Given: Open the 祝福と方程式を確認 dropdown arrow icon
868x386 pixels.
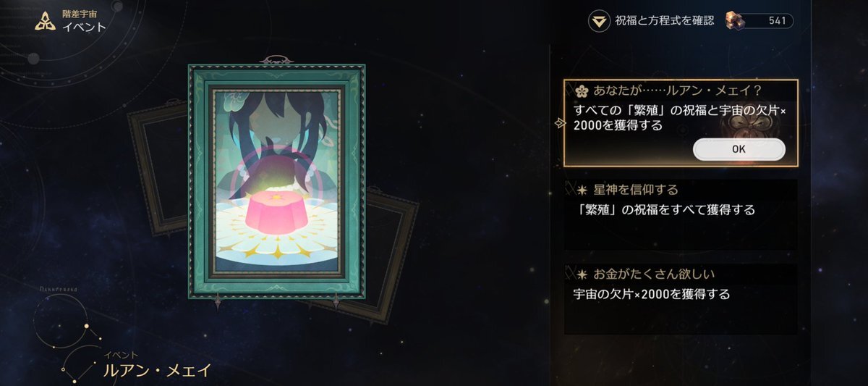Looking at the screenshot, I should pyautogui.click(x=598, y=21).
